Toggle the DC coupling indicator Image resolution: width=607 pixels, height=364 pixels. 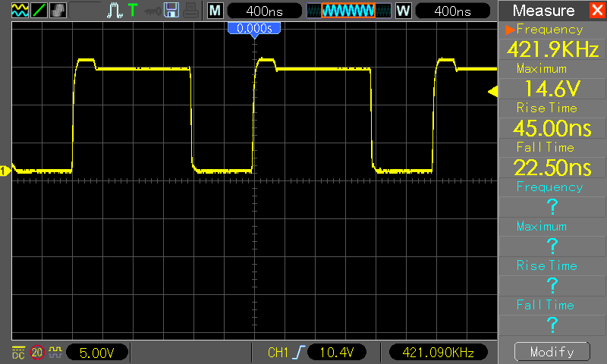point(18,352)
